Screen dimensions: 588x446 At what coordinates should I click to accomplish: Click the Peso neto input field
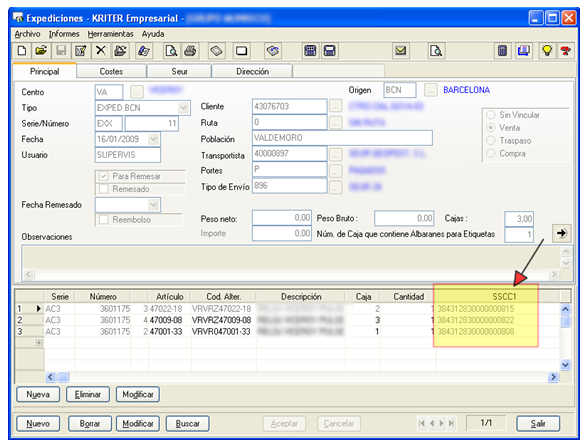pyautogui.click(x=282, y=218)
